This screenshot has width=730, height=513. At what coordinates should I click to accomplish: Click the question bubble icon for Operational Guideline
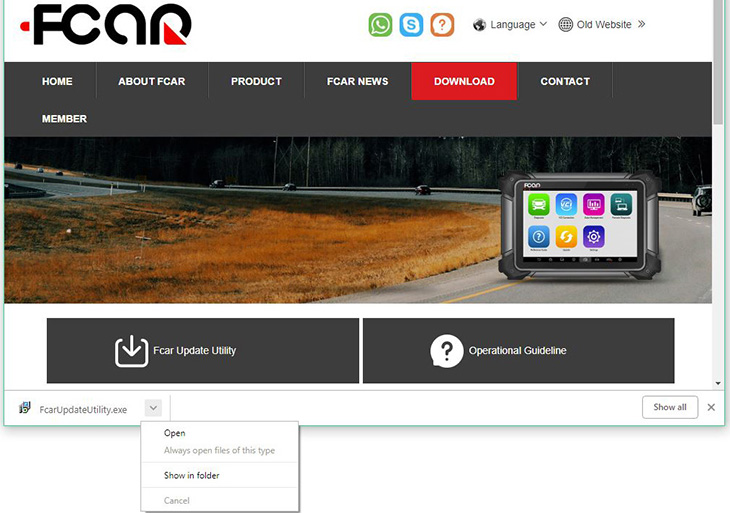point(446,351)
